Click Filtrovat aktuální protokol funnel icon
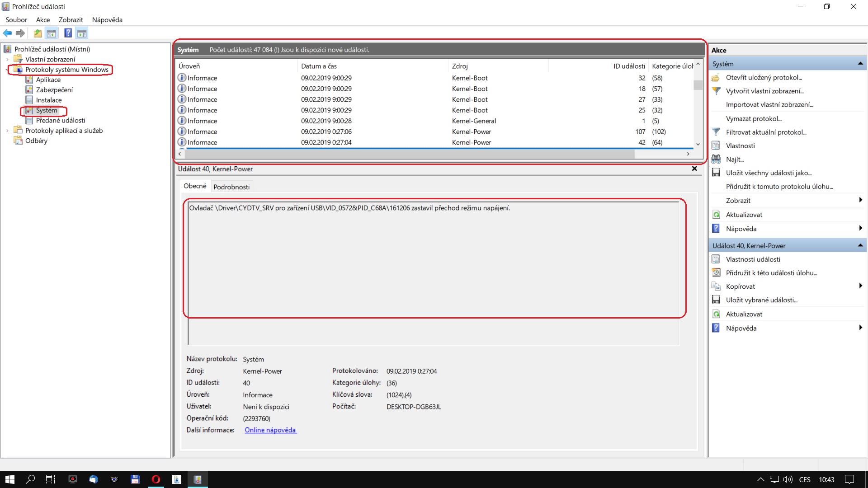 (x=716, y=132)
